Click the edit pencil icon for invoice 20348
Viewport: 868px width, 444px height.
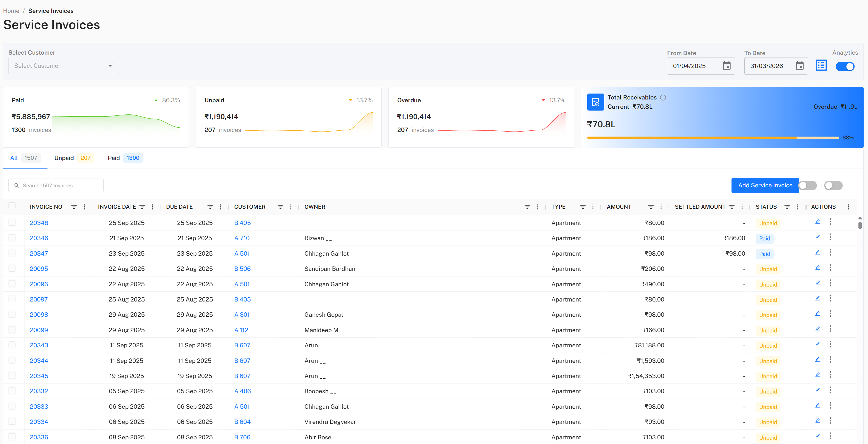coord(818,222)
